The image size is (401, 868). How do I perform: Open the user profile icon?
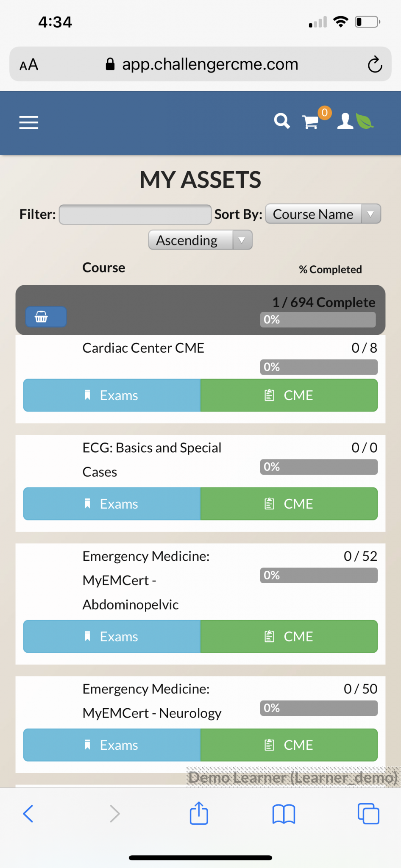coord(345,121)
